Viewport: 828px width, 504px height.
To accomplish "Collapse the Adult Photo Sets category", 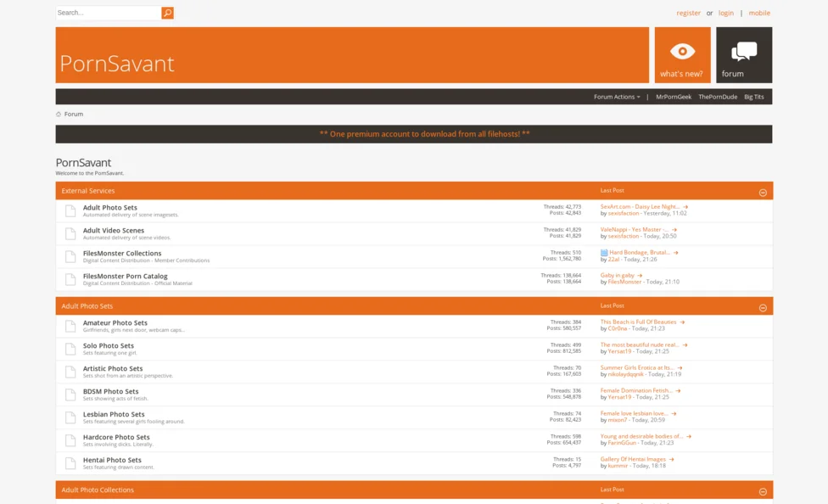I will (x=762, y=308).
